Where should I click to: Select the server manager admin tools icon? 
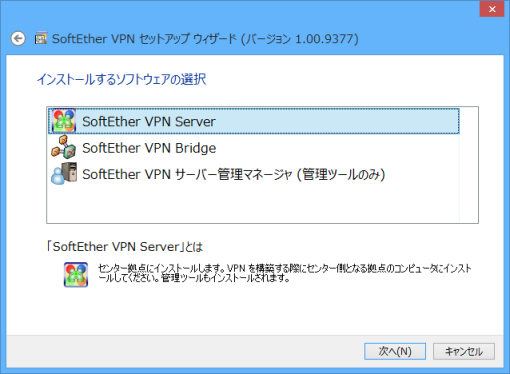[x=64, y=174]
